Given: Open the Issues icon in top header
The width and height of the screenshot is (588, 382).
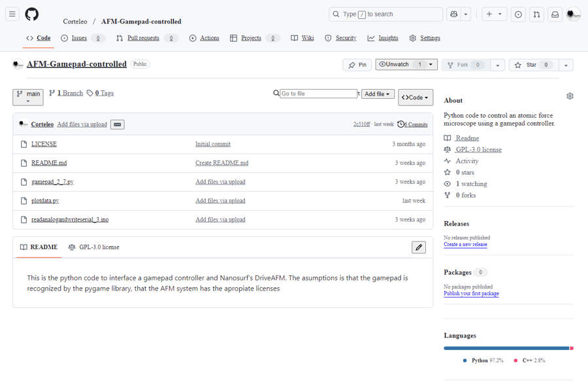Looking at the screenshot, I should tap(518, 14).
